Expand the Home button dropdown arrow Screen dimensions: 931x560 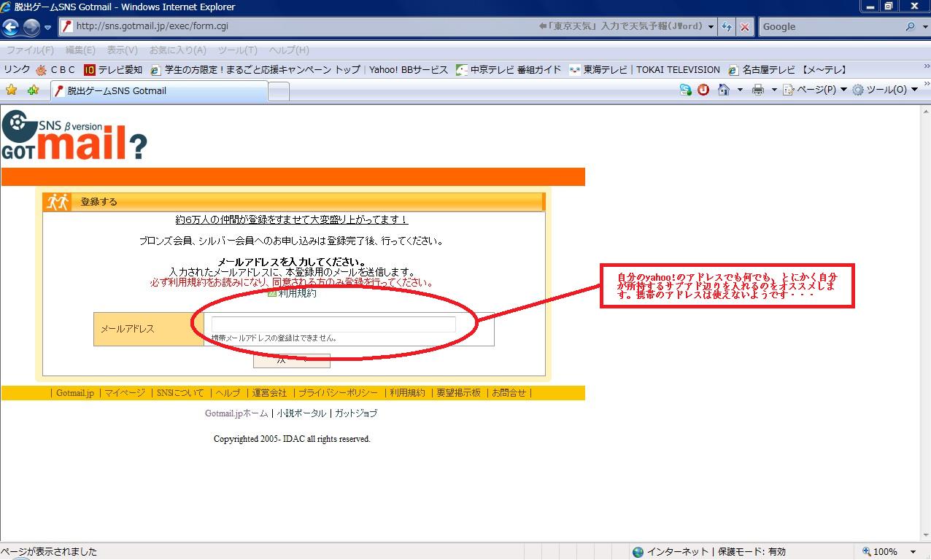(740, 90)
